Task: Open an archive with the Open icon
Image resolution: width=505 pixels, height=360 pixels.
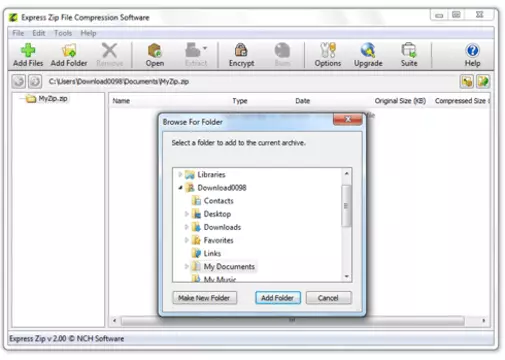Action: click(154, 50)
